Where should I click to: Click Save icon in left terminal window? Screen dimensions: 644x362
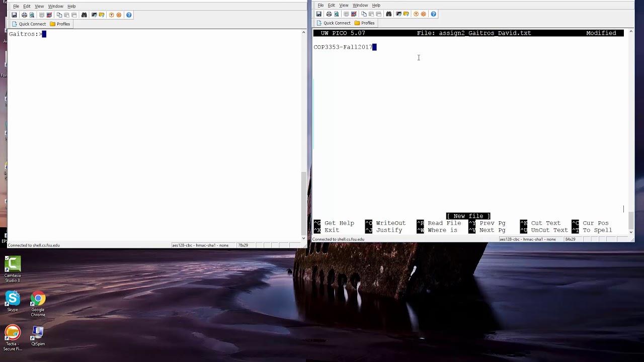point(14,15)
